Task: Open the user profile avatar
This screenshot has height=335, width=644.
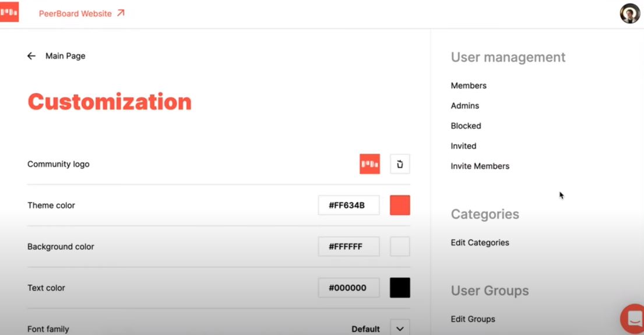Action: pyautogui.click(x=629, y=13)
